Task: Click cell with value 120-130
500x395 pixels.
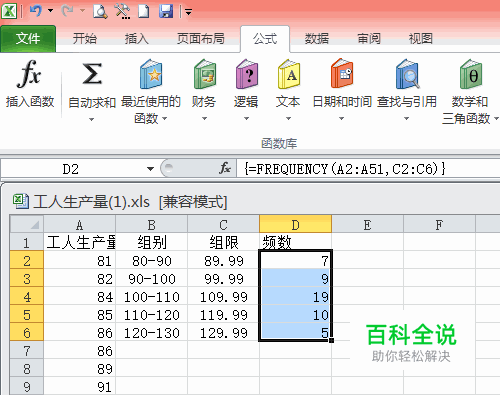Action: 152,332
